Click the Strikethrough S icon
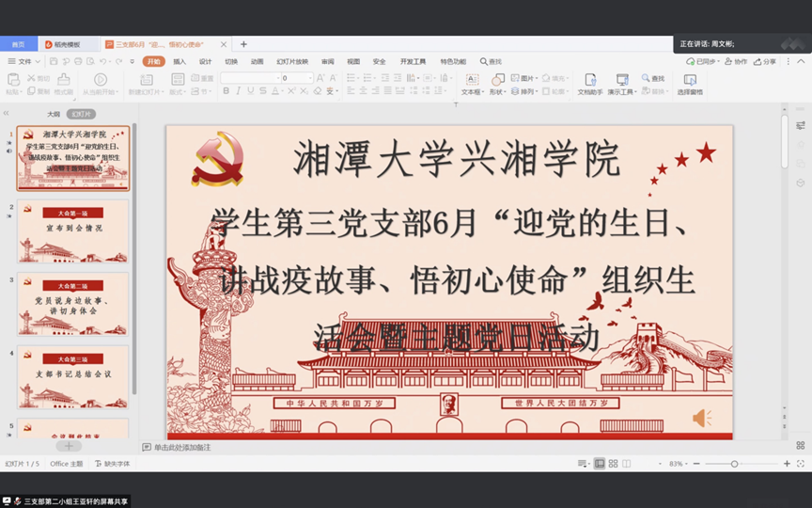The width and height of the screenshot is (812, 508). 263,91
